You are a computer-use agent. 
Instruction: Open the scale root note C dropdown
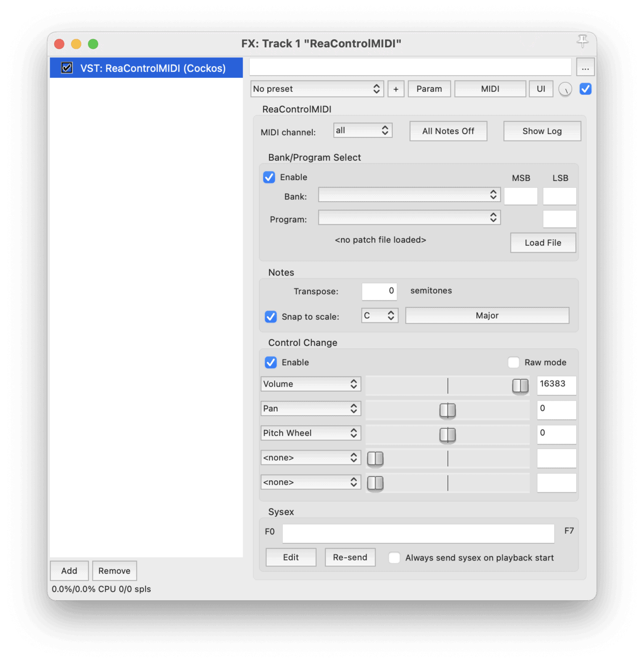pyautogui.click(x=380, y=315)
